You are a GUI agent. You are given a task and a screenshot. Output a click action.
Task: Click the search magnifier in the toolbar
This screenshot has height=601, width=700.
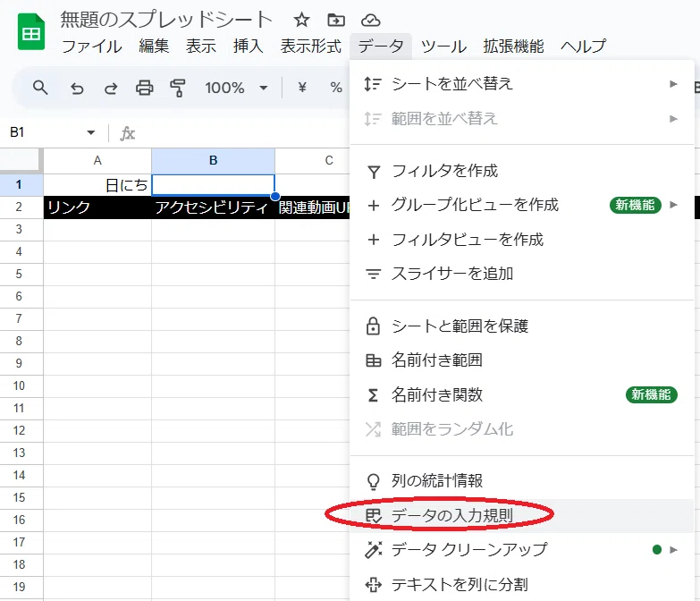[40, 88]
